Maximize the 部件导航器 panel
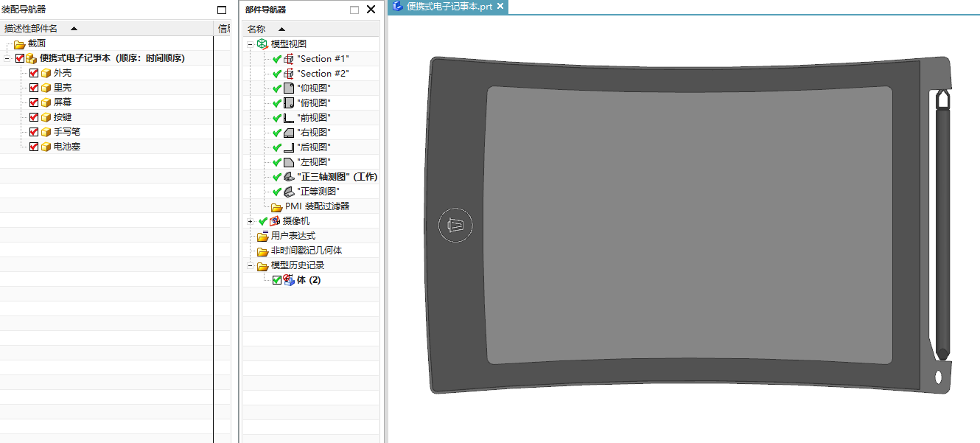The width and height of the screenshot is (980, 443). click(354, 10)
